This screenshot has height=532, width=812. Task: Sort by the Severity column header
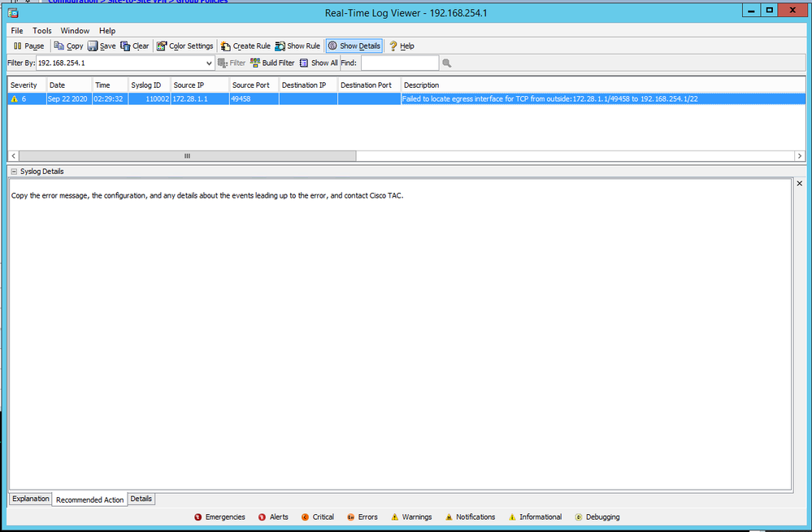[x=26, y=85]
